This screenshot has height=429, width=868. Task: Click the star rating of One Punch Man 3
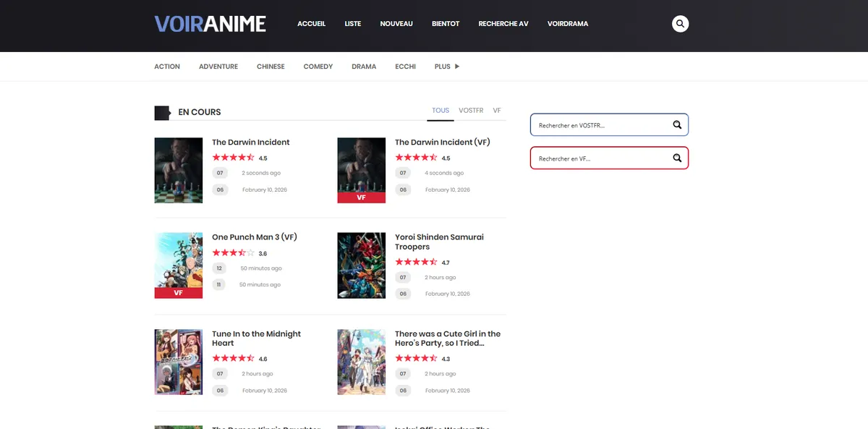click(x=232, y=253)
